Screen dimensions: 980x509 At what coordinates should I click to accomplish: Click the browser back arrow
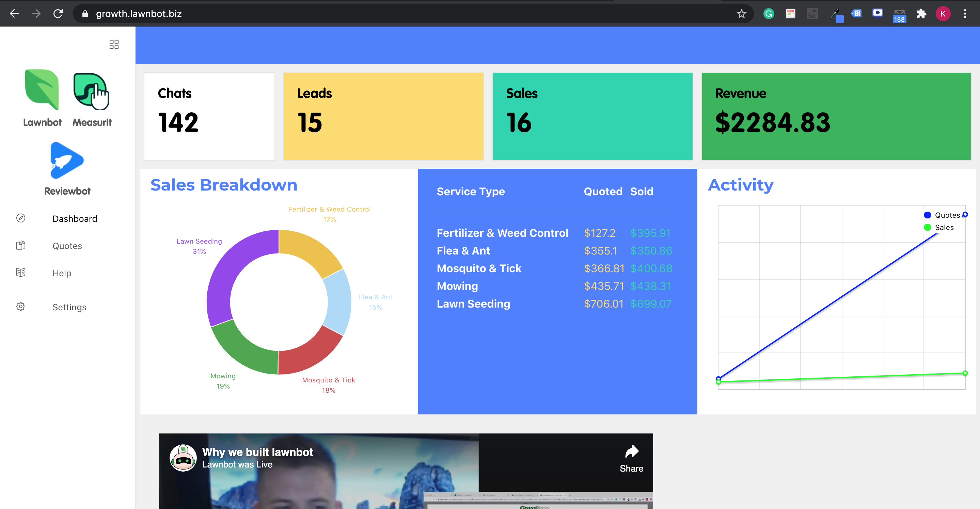tap(14, 14)
